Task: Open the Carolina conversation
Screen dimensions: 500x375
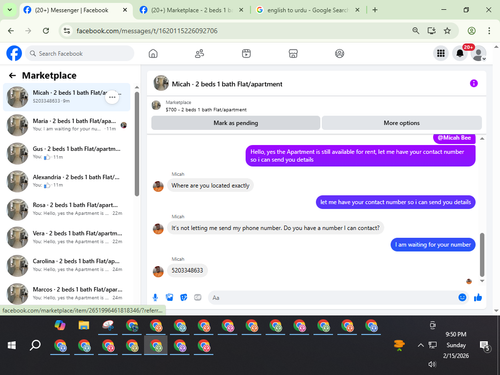Action: 67,265
